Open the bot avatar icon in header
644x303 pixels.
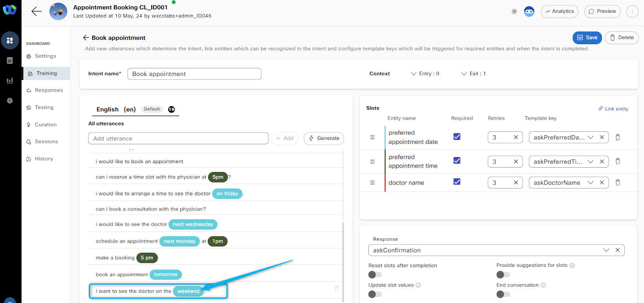(x=529, y=12)
